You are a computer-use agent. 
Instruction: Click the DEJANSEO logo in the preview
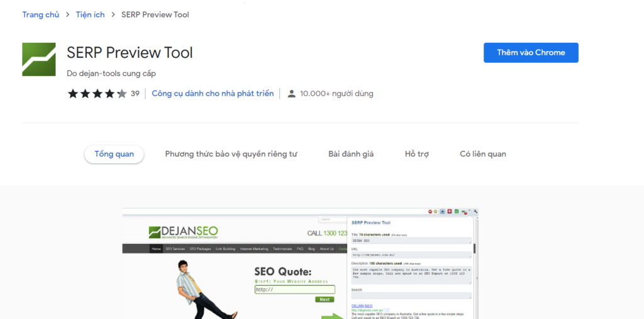pos(183,232)
